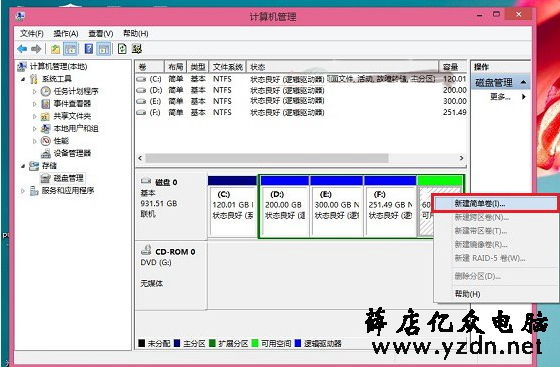This screenshot has height=367, width=560.
Task: Expand the 任务计划程序 node arrow
Action: click(35, 92)
